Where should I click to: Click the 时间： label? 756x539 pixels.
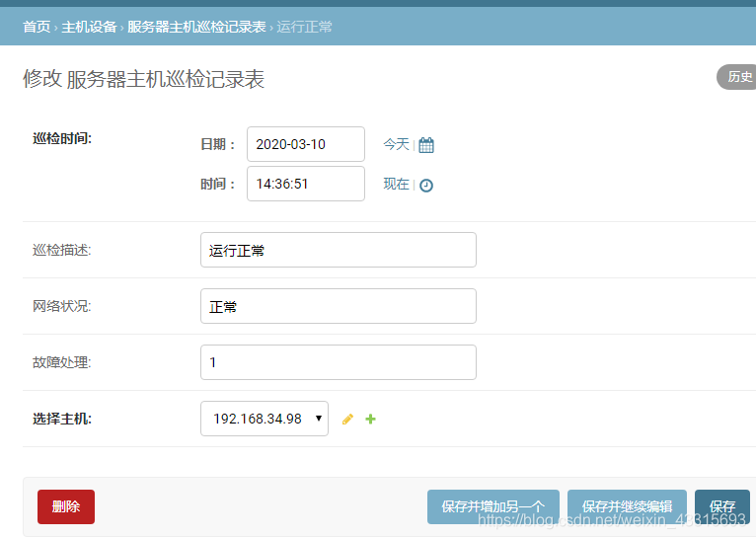[x=218, y=184]
